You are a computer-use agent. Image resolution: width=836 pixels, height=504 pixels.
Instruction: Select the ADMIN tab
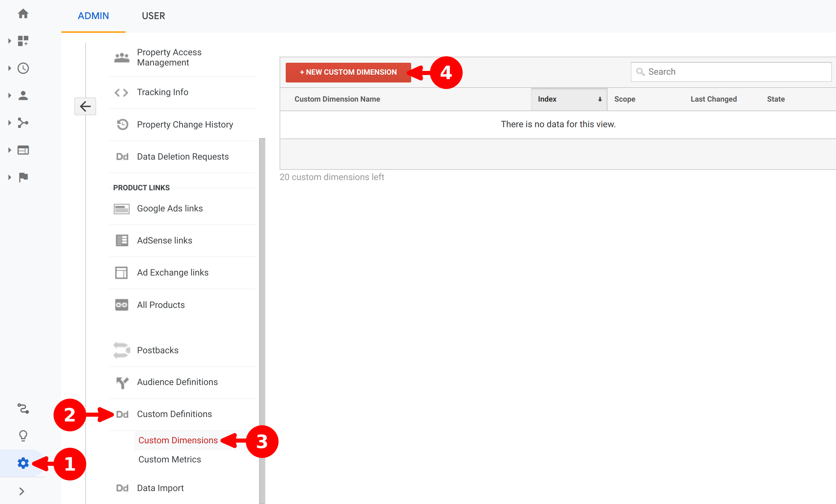93,16
